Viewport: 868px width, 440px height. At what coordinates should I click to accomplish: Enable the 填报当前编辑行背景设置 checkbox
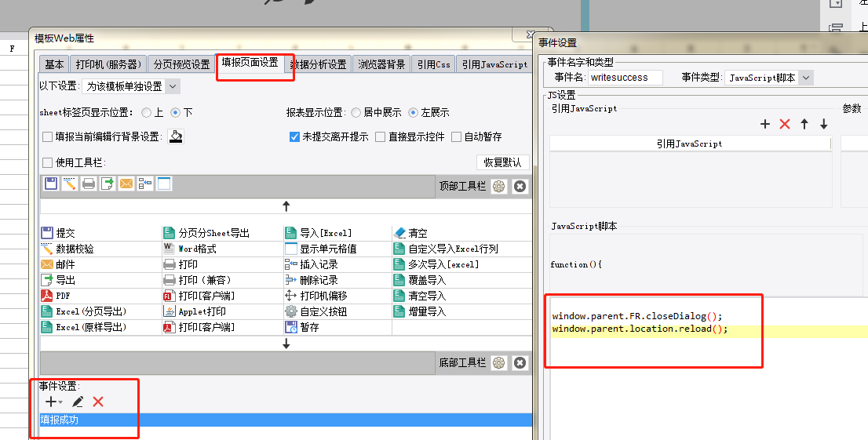[x=48, y=136]
